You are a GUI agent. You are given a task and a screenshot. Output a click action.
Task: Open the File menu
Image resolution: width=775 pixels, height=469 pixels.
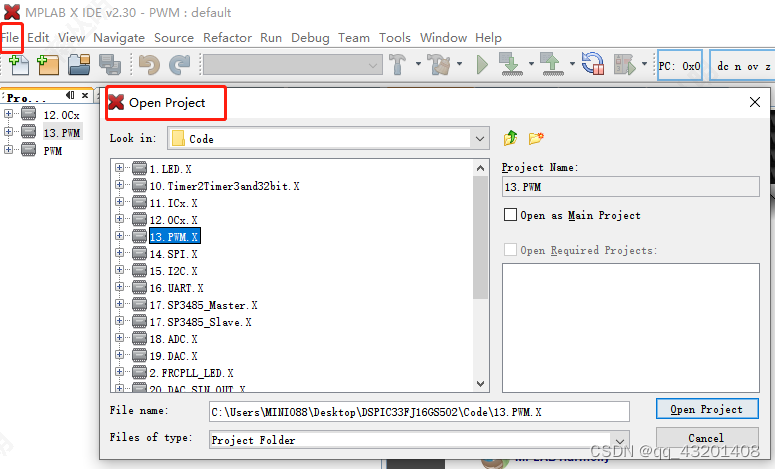10,38
